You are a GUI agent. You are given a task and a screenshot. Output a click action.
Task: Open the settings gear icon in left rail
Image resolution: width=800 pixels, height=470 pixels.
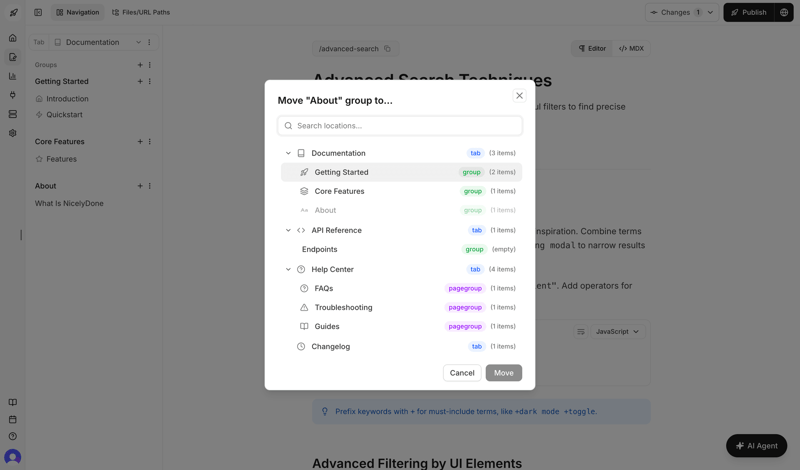pos(13,133)
